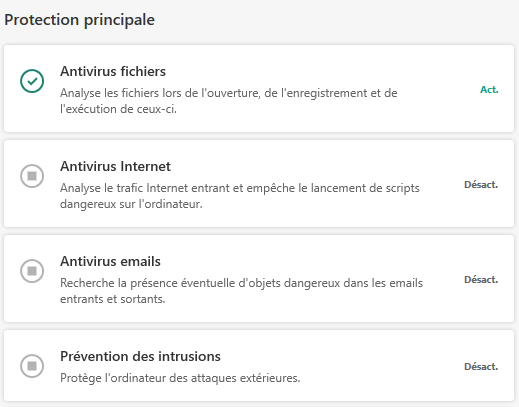Select the Antivirus emails description about objets dangereux
This screenshot has width=519, height=407.
[241, 291]
